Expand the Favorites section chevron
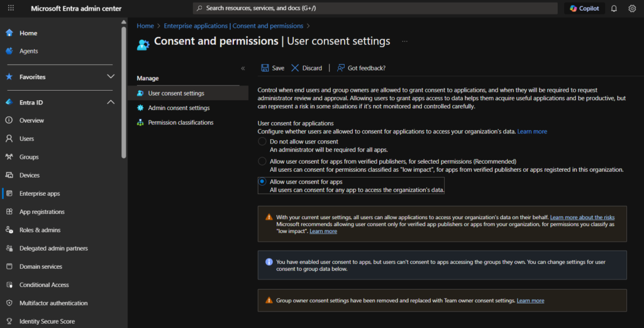 (x=111, y=76)
